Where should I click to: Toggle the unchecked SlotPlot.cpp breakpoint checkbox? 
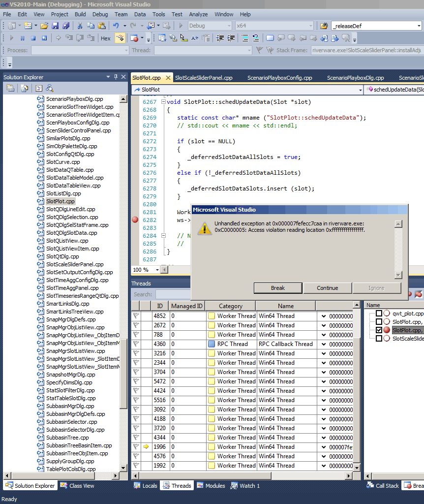tap(379, 322)
